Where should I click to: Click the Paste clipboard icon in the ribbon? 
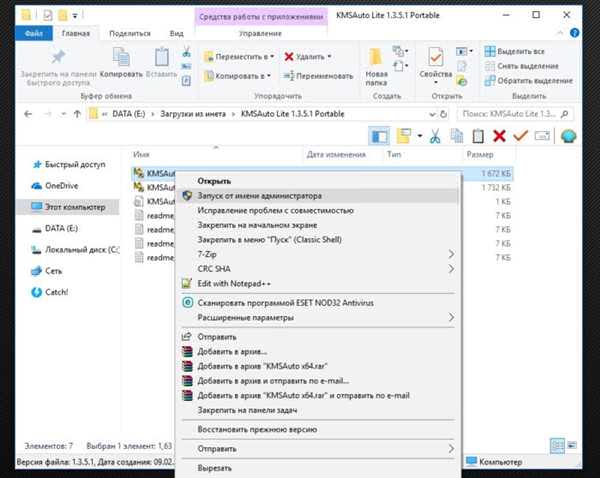click(x=161, y=57)
